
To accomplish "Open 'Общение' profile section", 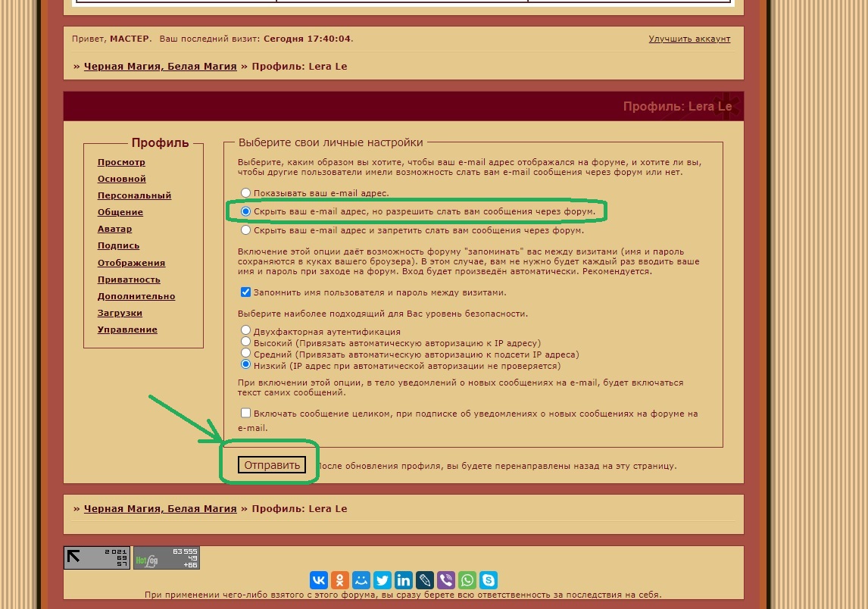I will pyautogui.click(x=120, y=212).
